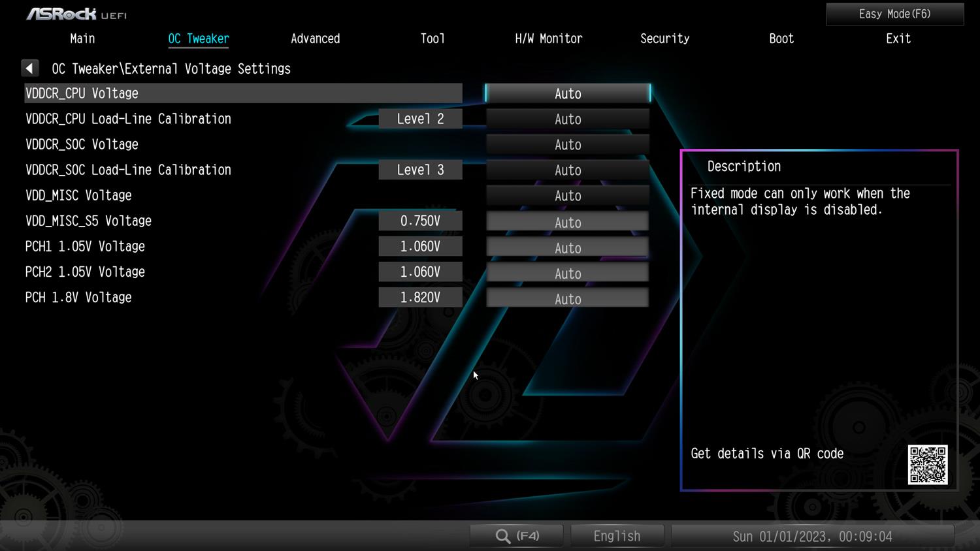Image resolution: width=980 pixels, height=551 pixels.
Task: Click PCH1 1.05V Voltage Auto field
Action: [567, 247]
